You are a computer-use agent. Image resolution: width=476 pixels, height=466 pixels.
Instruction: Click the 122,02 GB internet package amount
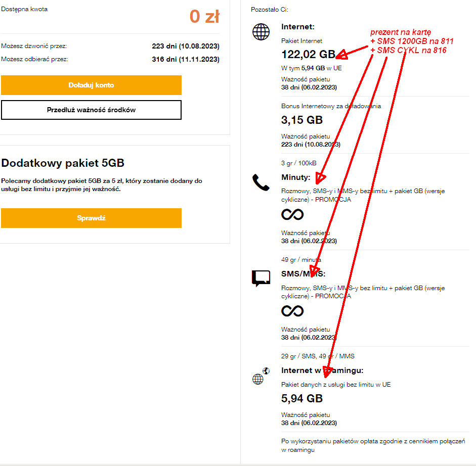tap(308, 55)
